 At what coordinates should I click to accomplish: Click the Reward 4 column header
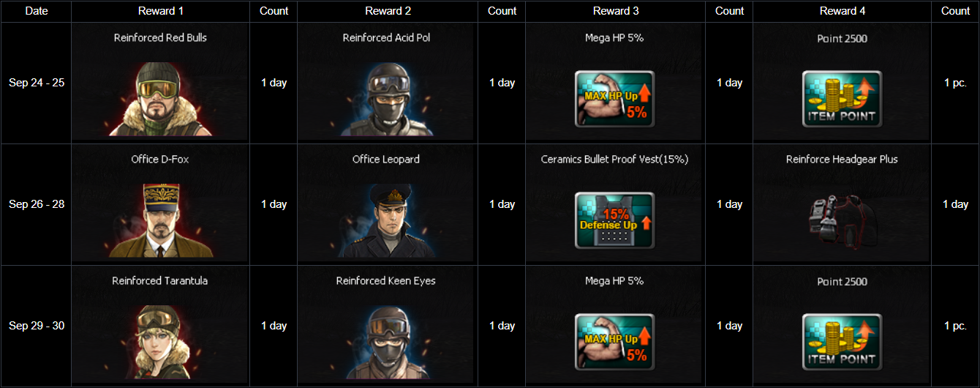(x=842, y=11)
